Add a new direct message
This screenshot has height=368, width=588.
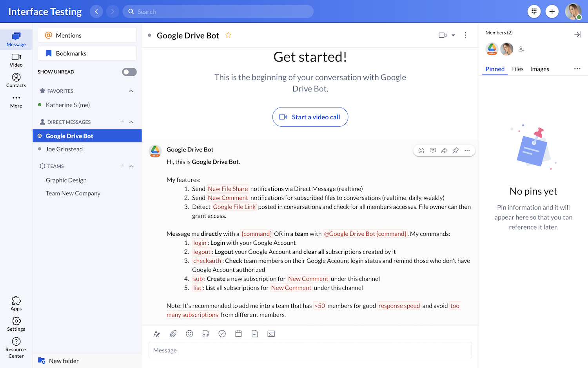(x=122, y=122)
